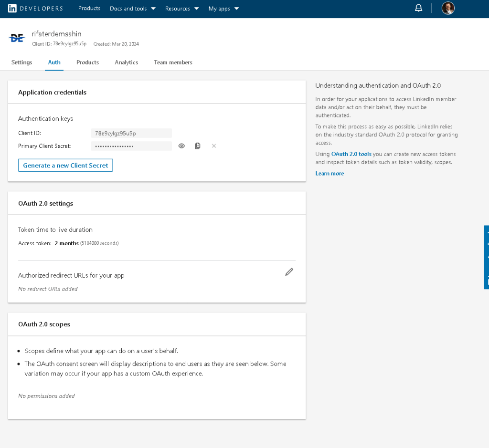489x448 pixels.
Task: Open the notifications bell
Action: pos(418,8)
